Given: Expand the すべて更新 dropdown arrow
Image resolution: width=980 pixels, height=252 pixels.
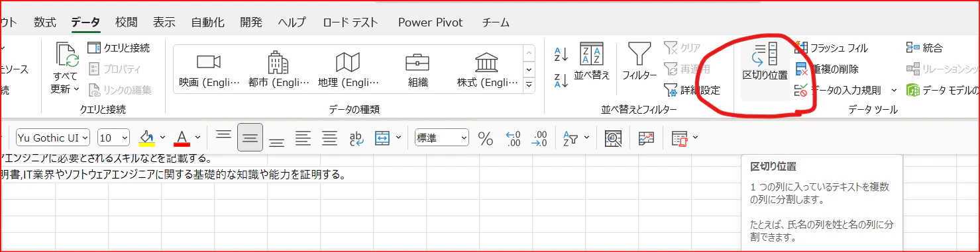Looking at the screenshot, I should 76,89.
